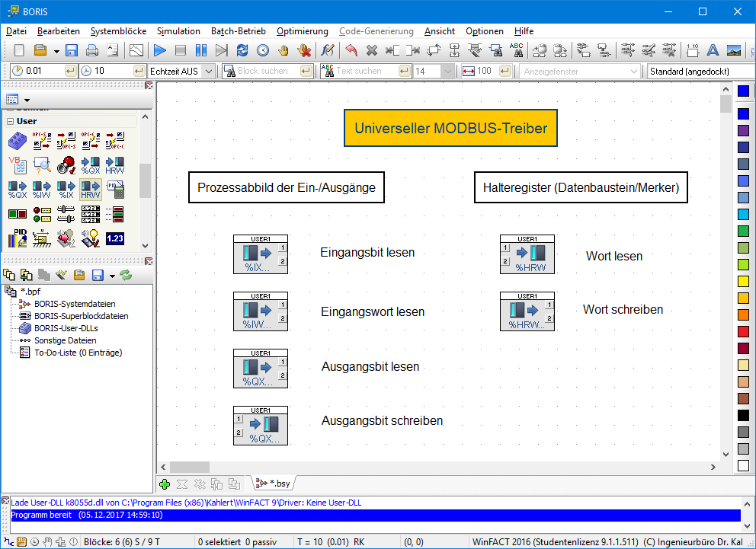The image size is (756, 549).
Task: Click the simulation duration field showing 10
Action: coord(113,71)
